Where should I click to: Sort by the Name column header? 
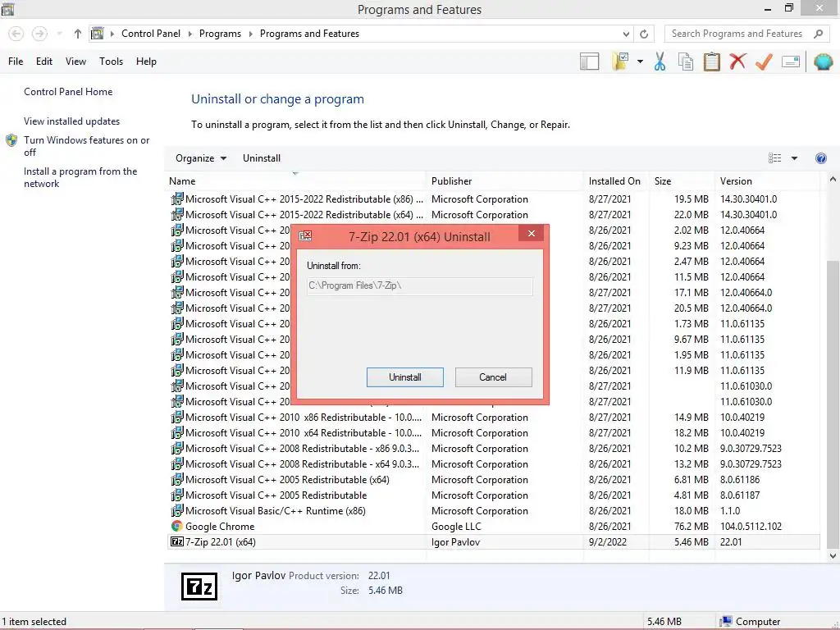(x=295, y=181)
